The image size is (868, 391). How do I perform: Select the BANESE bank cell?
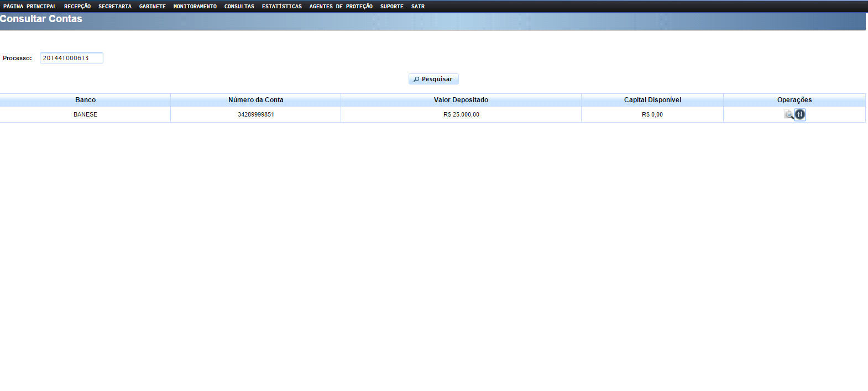click(x=86, y=114)
